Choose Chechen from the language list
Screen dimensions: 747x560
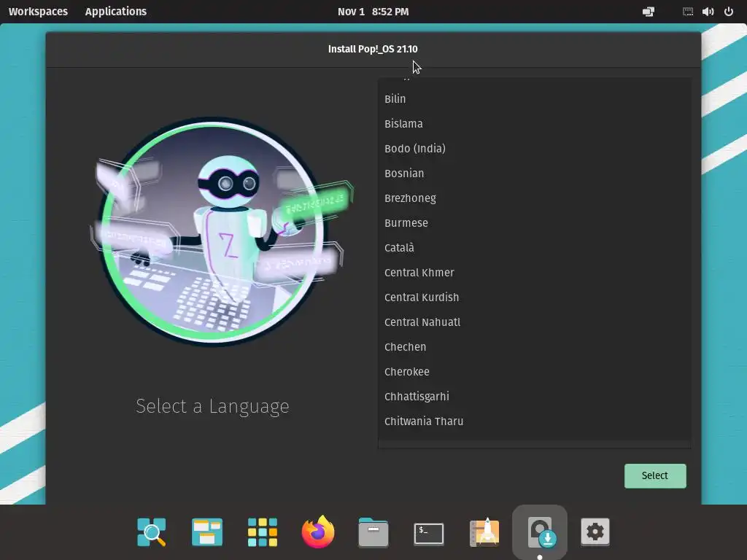[x=535, y=346]
